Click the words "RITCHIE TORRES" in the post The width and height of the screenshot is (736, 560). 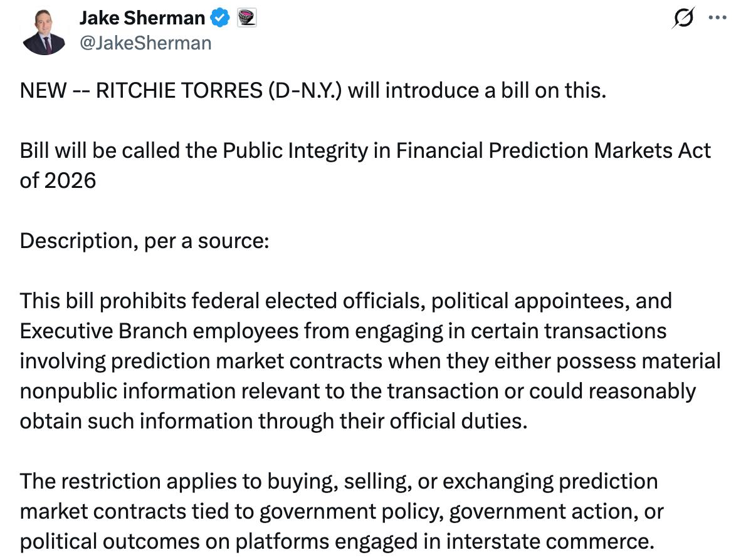[178, 91]
